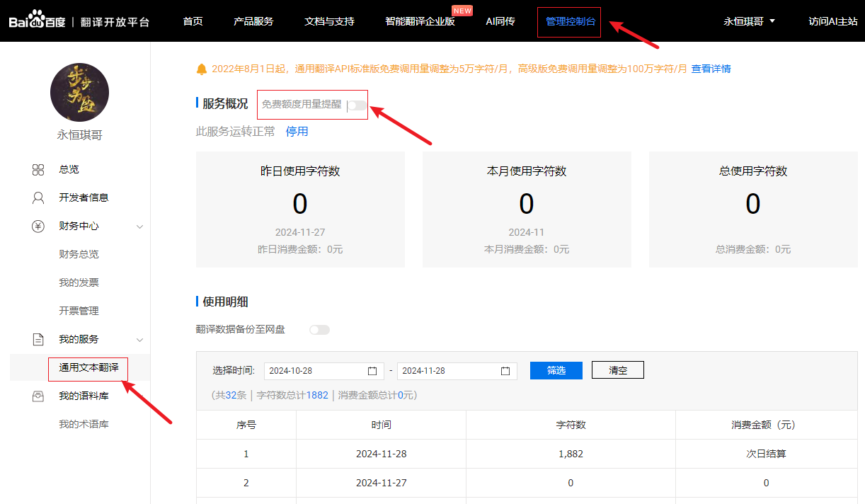Click the 总使用字符数 card
The image size is (865, 504).
point(753,210)
